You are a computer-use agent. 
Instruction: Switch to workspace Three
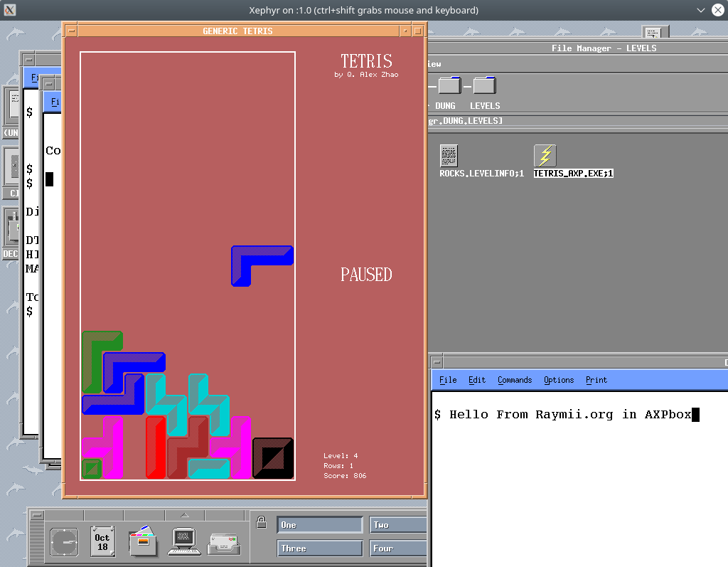tap(319, 548)
